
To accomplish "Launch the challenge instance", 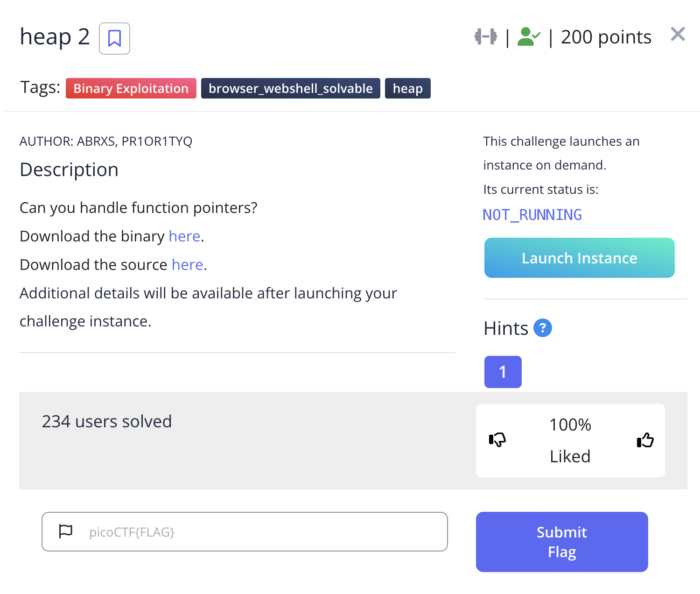I will 579,258.
